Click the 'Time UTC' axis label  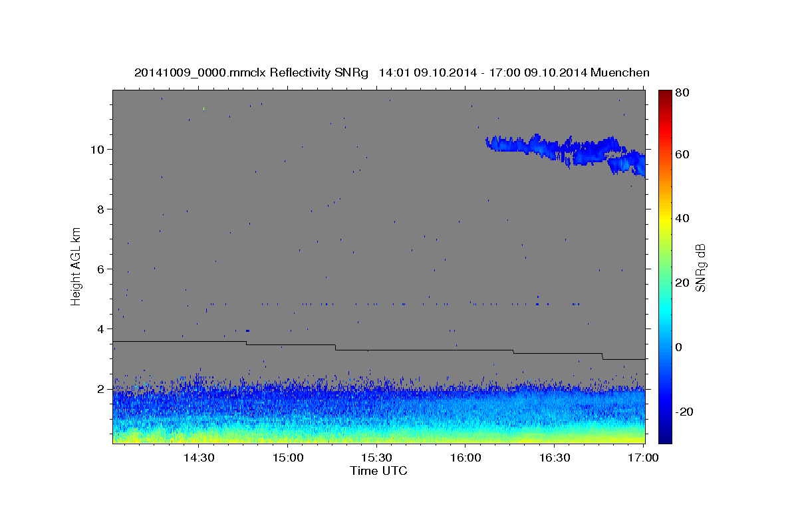(378, 471)
